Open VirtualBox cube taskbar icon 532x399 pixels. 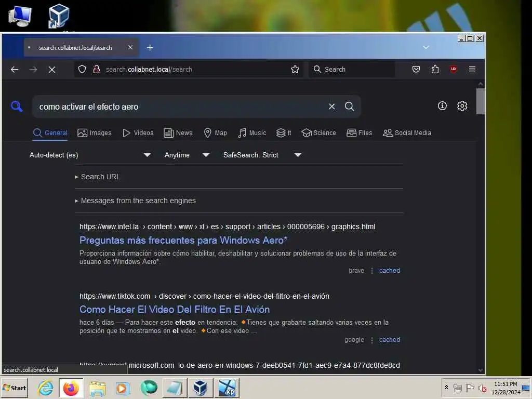(x=200, y=388)
